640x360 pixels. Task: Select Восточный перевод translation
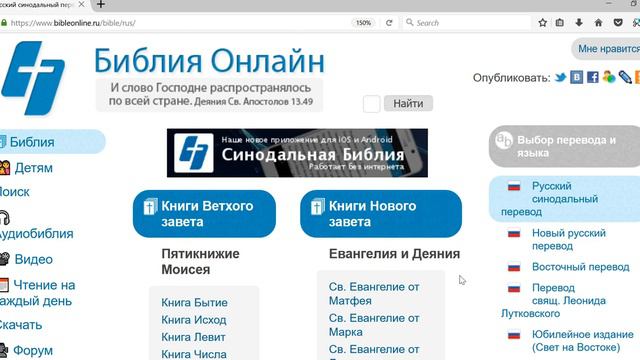pyautogui.click(x=580, y=267)
